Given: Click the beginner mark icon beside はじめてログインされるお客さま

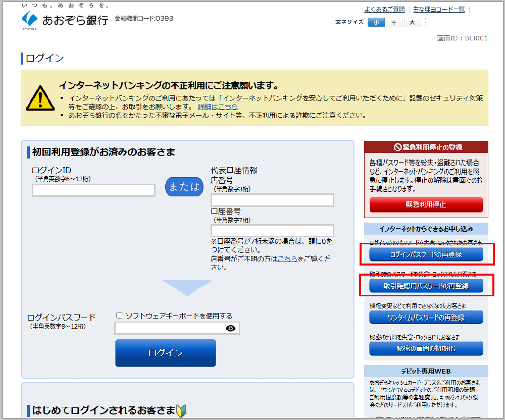Looking at the screenshot, I should 182,411.
